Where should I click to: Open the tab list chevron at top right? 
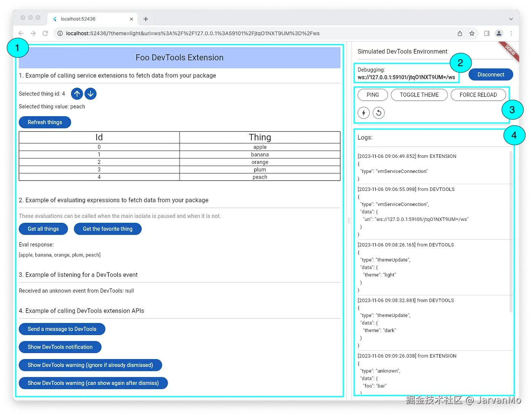pos(511,19)
